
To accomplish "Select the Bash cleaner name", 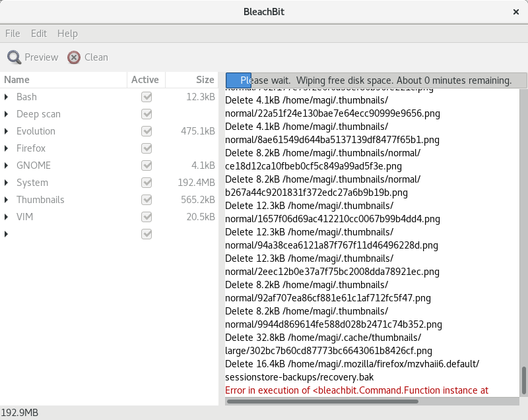I will [26, 97].
